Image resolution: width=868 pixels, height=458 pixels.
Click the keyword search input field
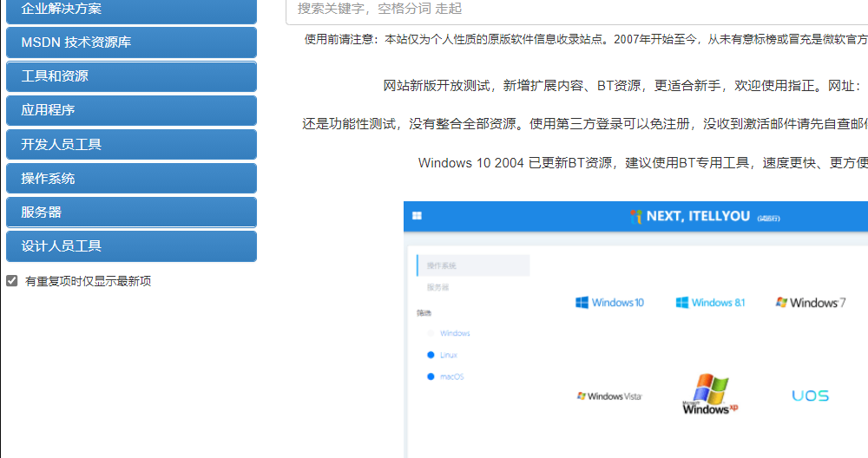[x=573, y=9]
